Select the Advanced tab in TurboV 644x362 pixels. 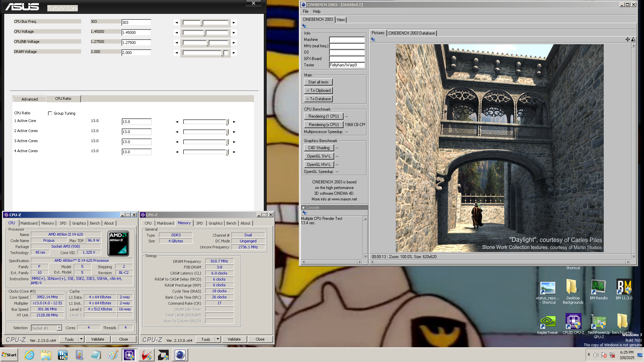[30, 99]
